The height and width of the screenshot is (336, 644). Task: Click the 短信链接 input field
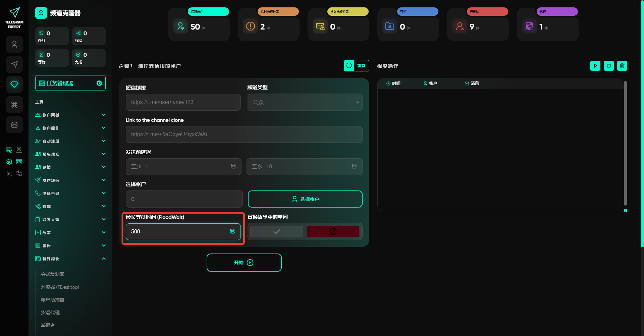[183, 102]
